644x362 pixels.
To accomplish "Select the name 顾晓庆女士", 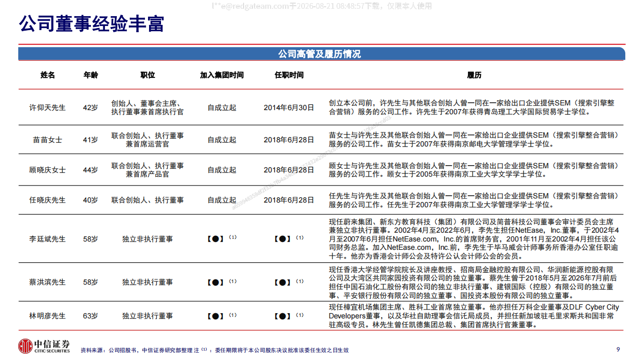I will point(48,170).
